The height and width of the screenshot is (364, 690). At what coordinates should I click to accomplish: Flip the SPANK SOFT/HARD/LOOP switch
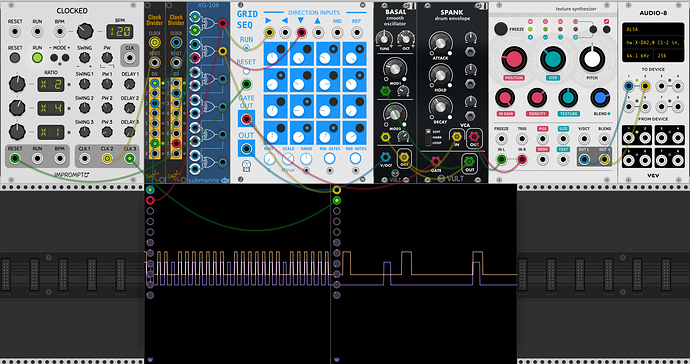click(427, 137)
